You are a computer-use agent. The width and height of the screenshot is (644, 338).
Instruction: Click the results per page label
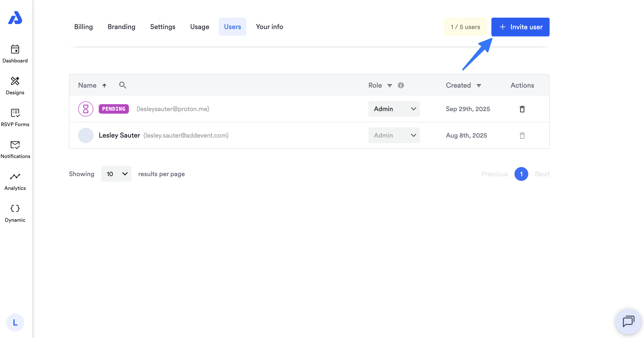click(161, 174)
